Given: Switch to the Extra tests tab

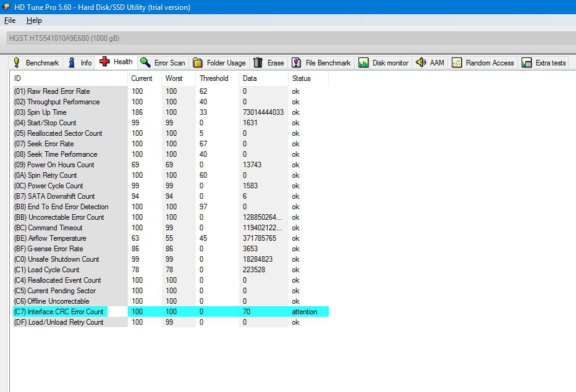Looking at the screenshot, I should (544, 62).
